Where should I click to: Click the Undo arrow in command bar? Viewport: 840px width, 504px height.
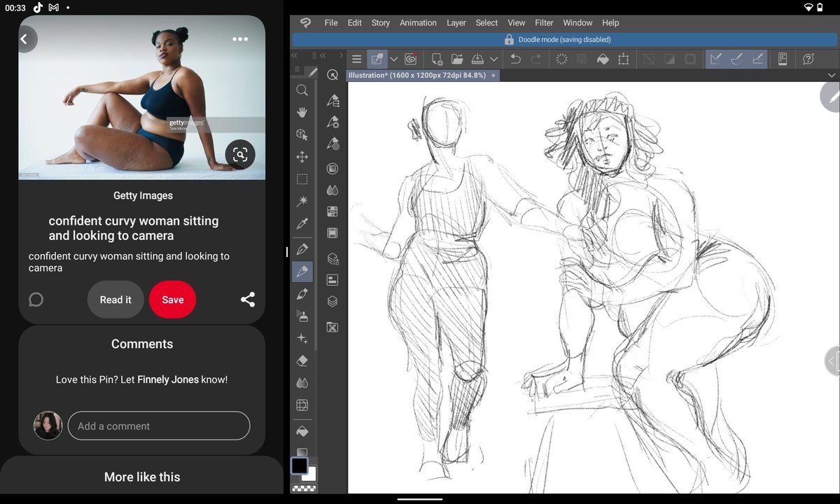coord(515,59)
